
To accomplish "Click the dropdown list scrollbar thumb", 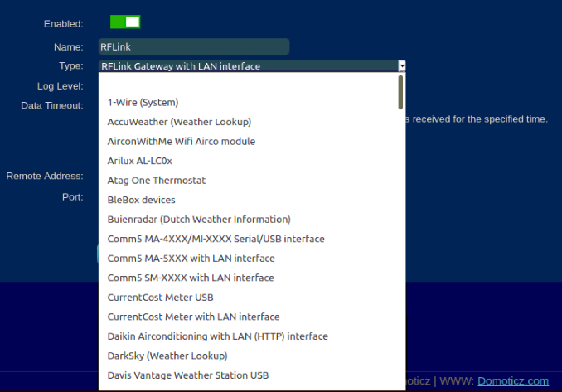I will click(x=400, y=92).
